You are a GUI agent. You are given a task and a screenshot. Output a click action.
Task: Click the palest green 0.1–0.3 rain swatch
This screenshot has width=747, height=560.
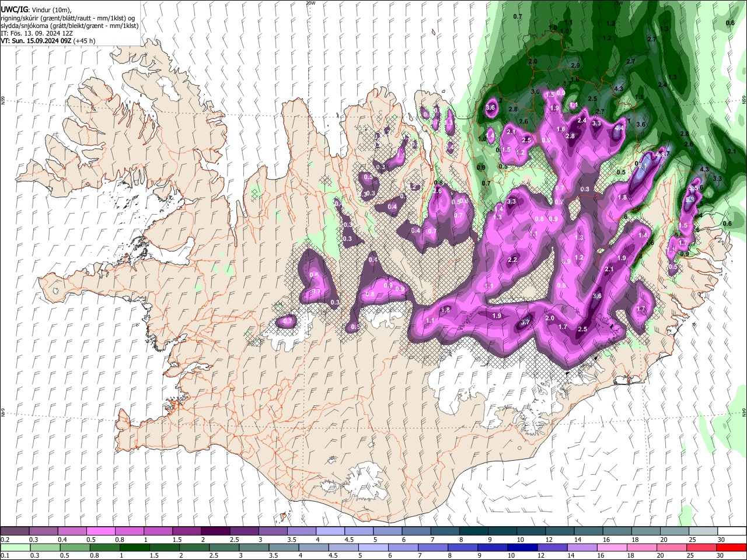[15, 547]
